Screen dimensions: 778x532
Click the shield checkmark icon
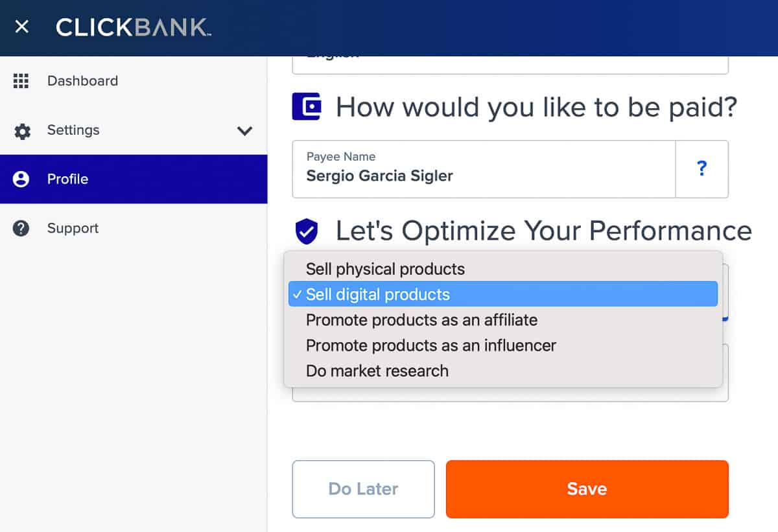pos(307,231)
